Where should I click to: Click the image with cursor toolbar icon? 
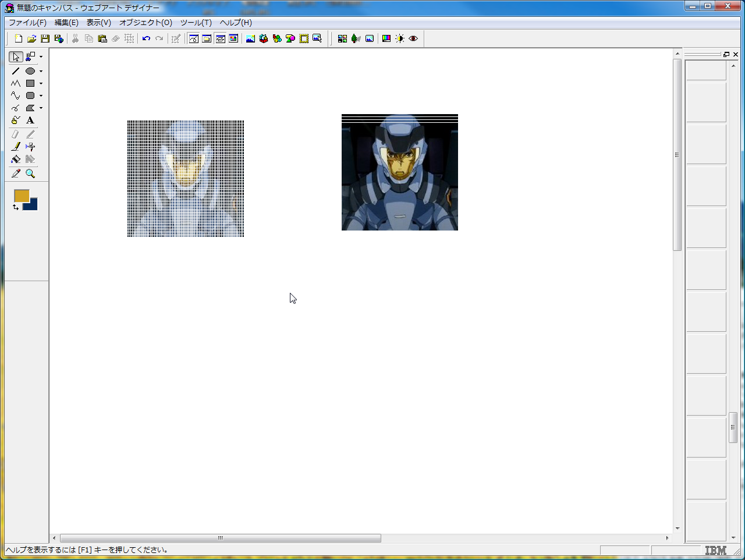point(317,38)
